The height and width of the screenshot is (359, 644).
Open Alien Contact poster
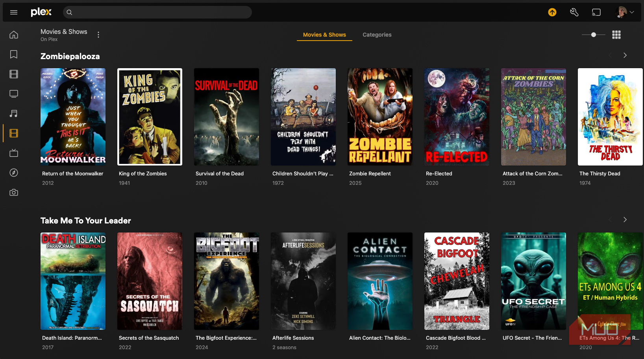(380, 281)
